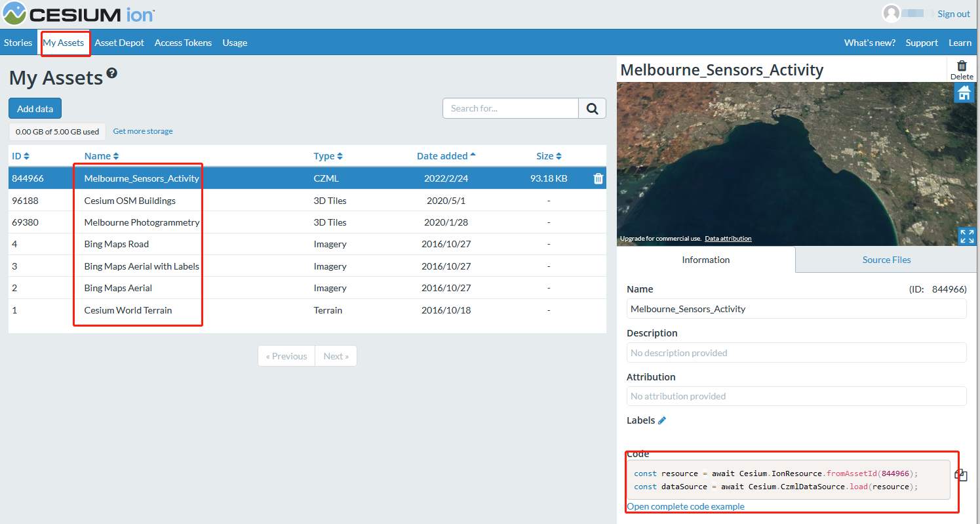Open Asset Depot in navigation bar
Viewport: 980px width, 524px height.
click(119, 43)
